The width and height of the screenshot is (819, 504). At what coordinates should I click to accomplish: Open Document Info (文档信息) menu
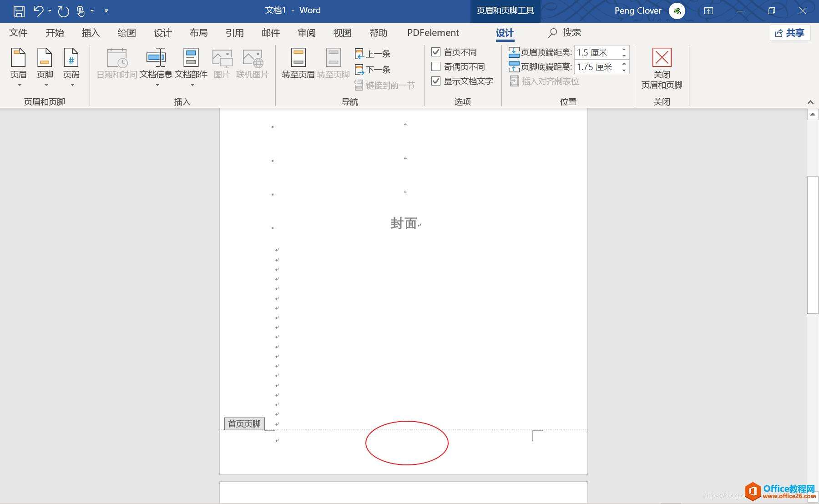[156, 67]
